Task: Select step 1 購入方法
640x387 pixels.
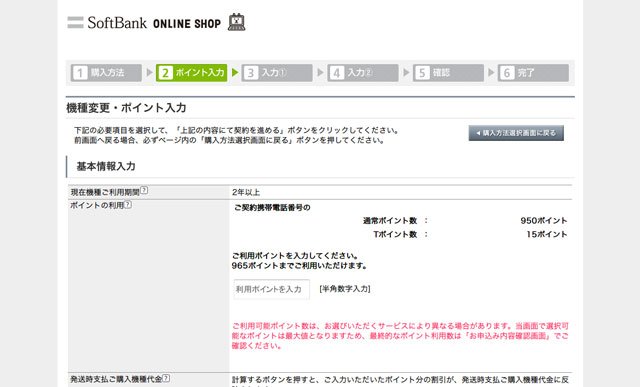Action: point(106,73)
